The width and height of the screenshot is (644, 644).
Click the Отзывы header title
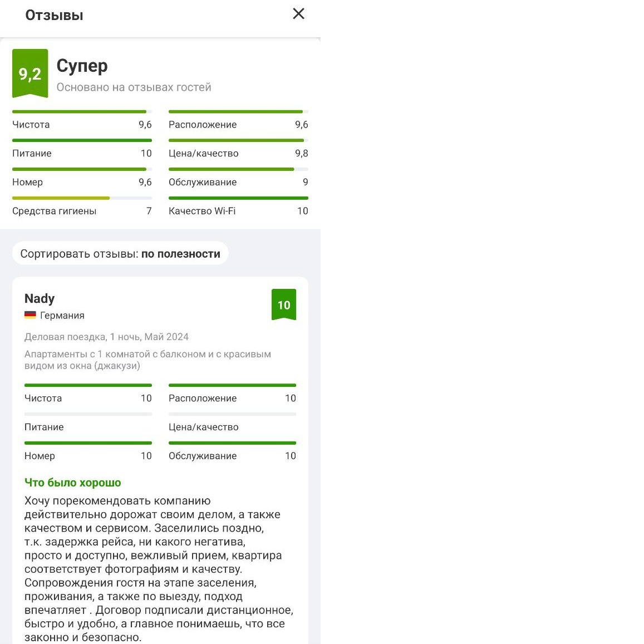coord(54,15)
